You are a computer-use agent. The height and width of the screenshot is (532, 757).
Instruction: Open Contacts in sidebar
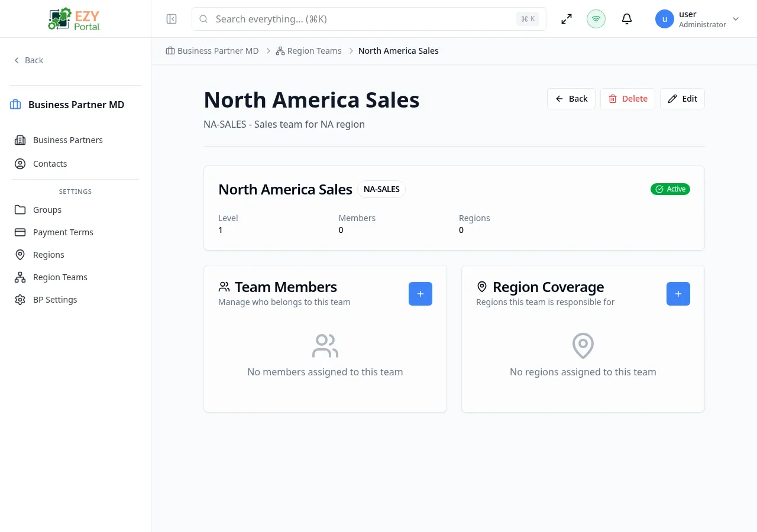50,164
